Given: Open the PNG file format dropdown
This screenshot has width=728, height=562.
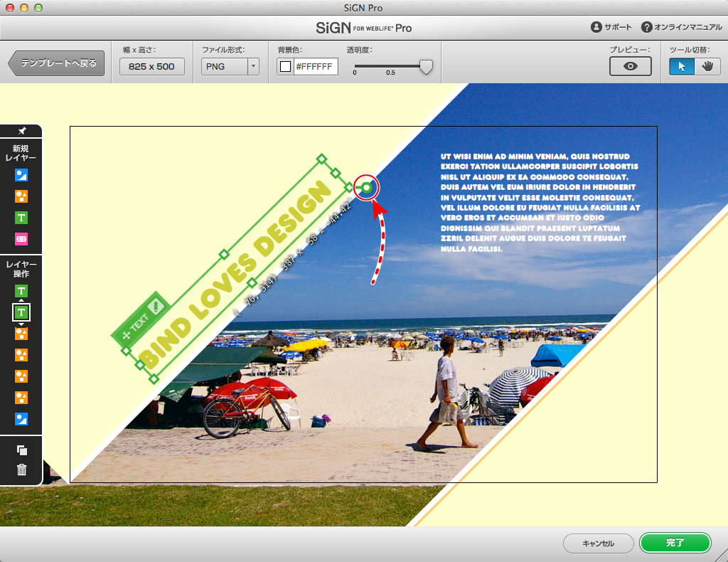Looking at the screenshot, I should [230, 66].
